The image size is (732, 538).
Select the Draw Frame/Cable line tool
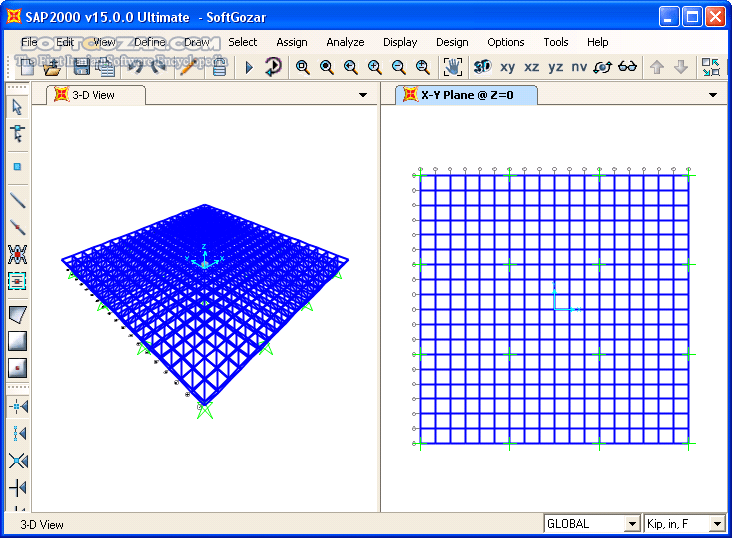point(17,201)
